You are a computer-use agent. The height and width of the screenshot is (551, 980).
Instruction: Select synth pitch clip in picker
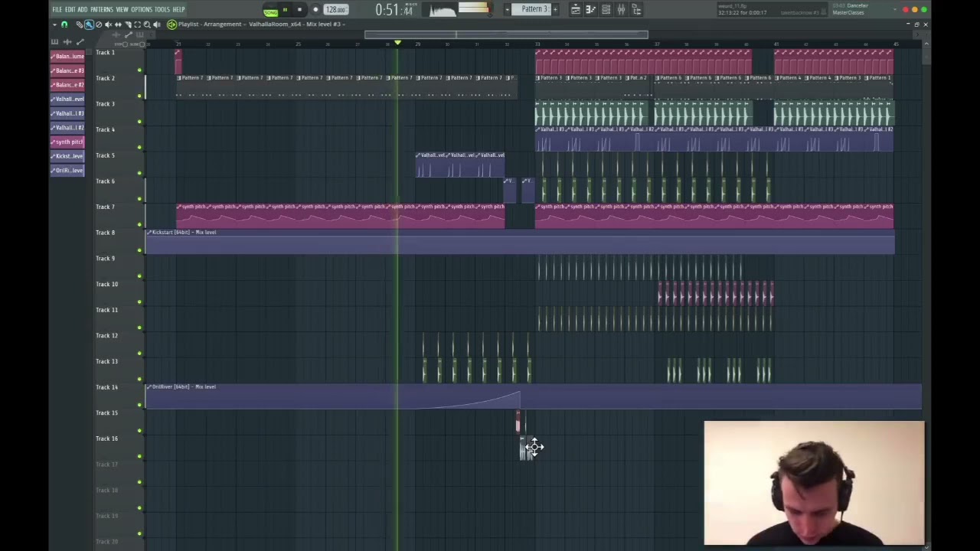coord(67,142)
